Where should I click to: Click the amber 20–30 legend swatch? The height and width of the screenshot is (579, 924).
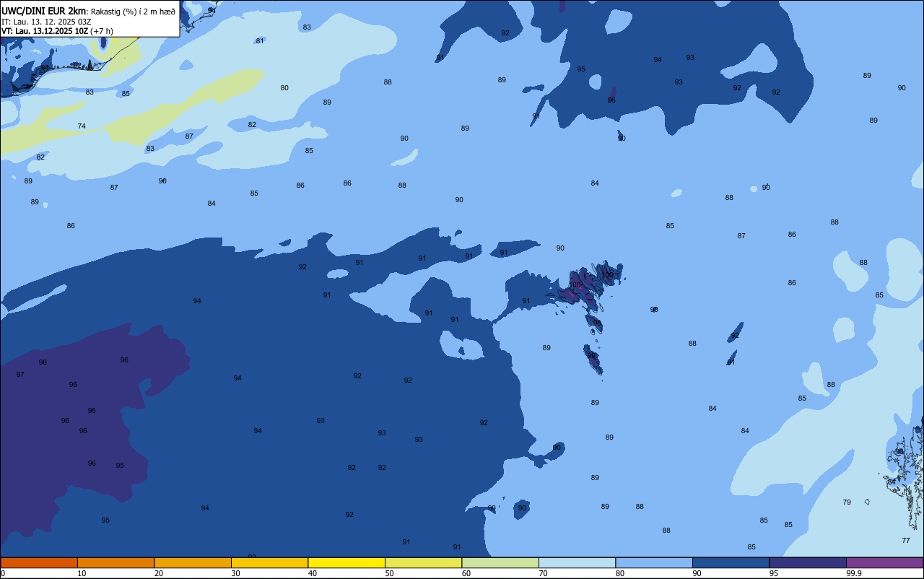[x=193, y=562]
